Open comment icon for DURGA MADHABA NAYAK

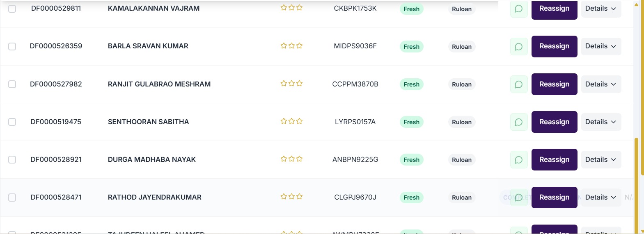click(519, 159)
